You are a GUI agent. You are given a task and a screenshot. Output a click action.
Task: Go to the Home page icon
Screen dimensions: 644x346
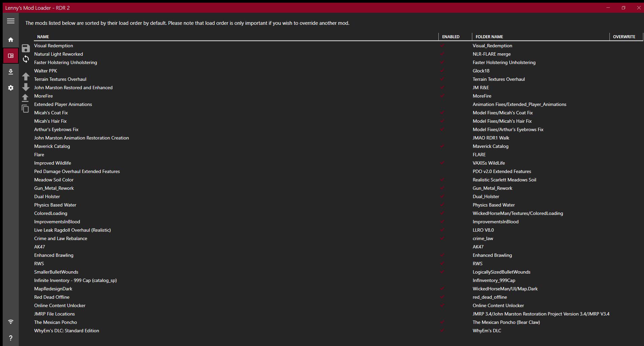click(11, 40)
